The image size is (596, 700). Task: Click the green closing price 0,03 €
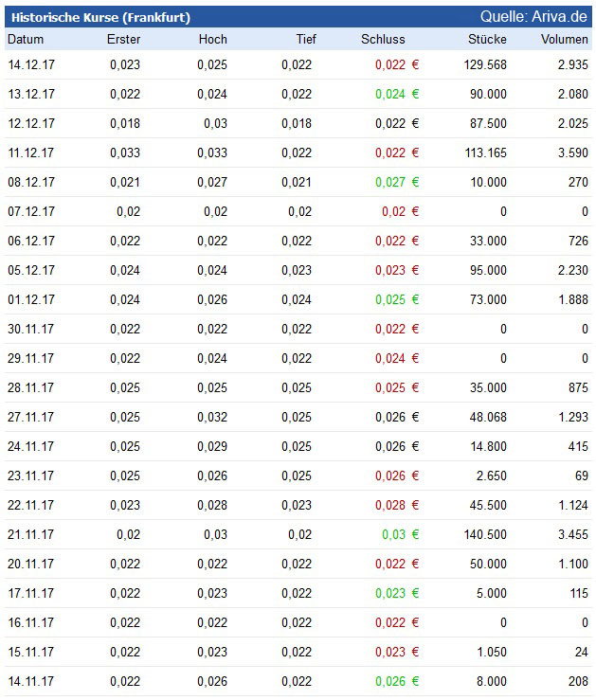(400, 534)
